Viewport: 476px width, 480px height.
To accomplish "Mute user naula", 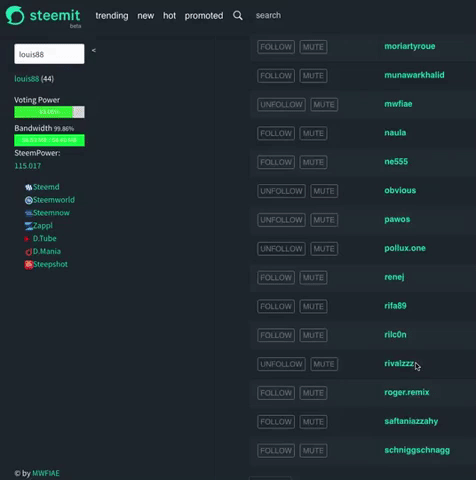I will coord(313,133).
